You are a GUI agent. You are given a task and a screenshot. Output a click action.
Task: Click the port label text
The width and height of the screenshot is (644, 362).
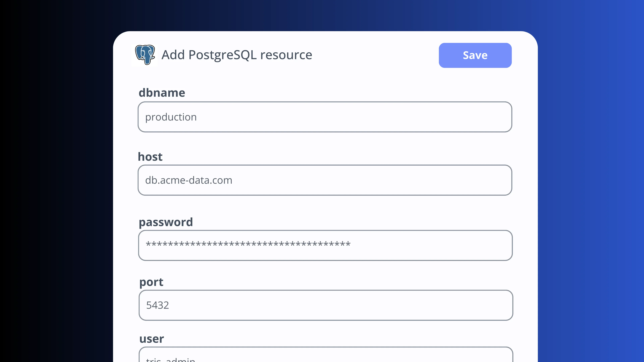151,282
